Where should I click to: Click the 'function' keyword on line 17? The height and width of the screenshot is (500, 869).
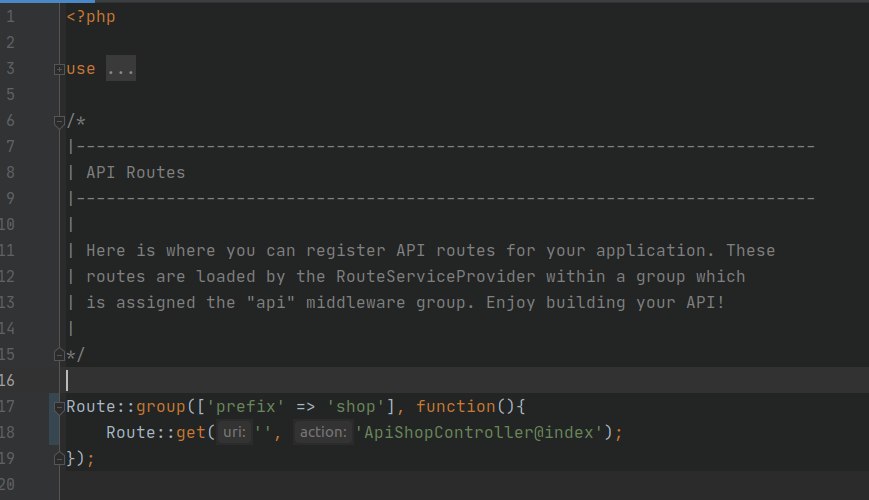(x=456, y=407)
